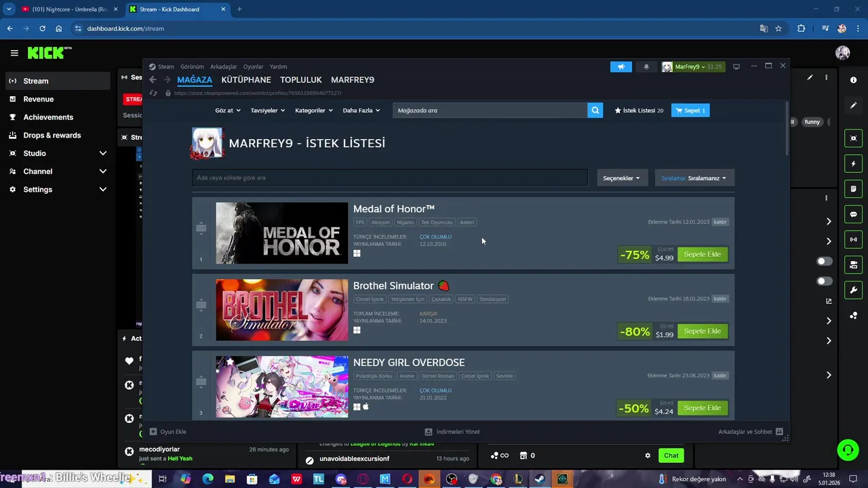Switch to the MAĞAZA tab

[x=195, y=80]
